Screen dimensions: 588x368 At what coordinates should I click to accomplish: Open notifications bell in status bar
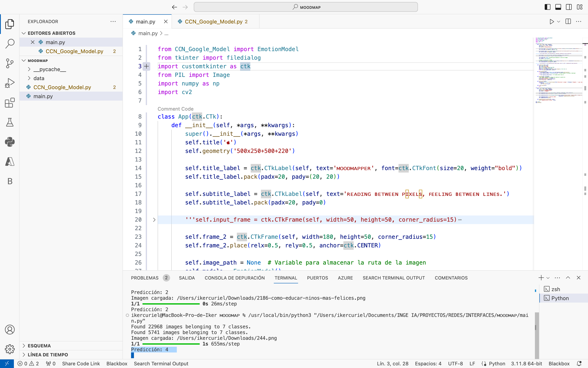coord(579,364)
